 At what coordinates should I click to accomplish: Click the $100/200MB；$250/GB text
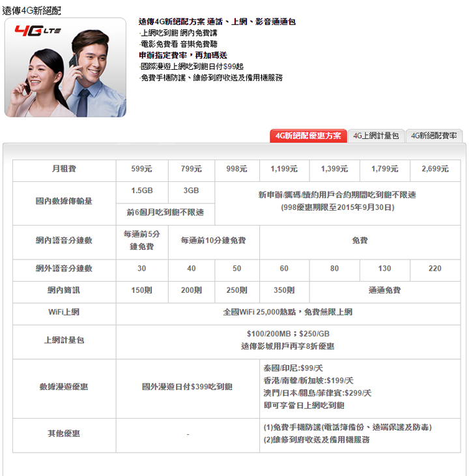coord(288,334)
